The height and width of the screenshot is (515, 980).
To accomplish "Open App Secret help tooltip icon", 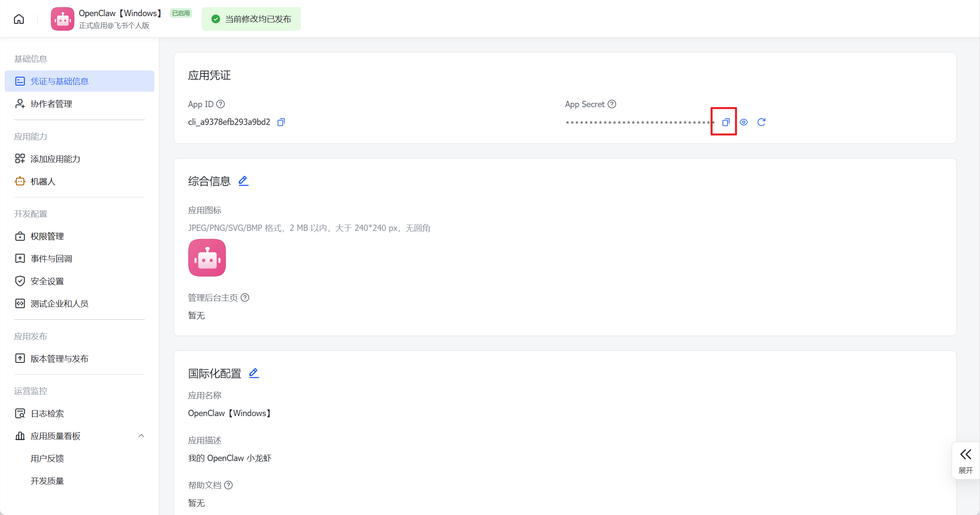I will click(612, 104).
